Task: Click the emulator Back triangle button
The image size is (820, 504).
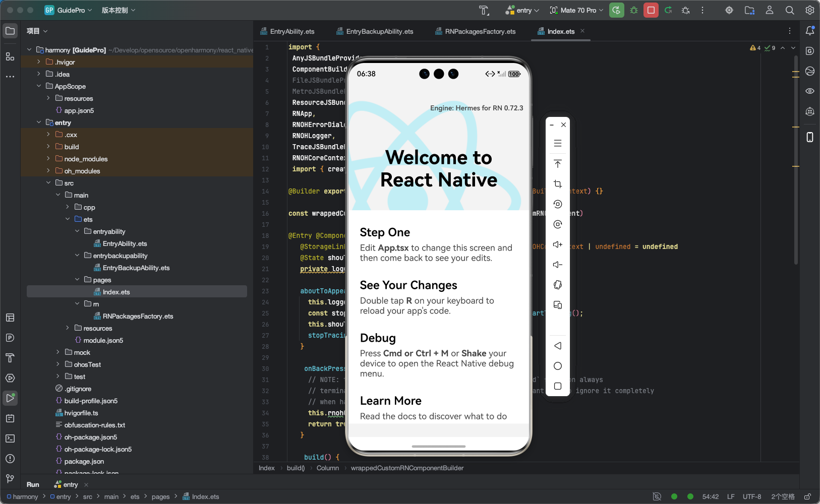Action: point(558,346)
